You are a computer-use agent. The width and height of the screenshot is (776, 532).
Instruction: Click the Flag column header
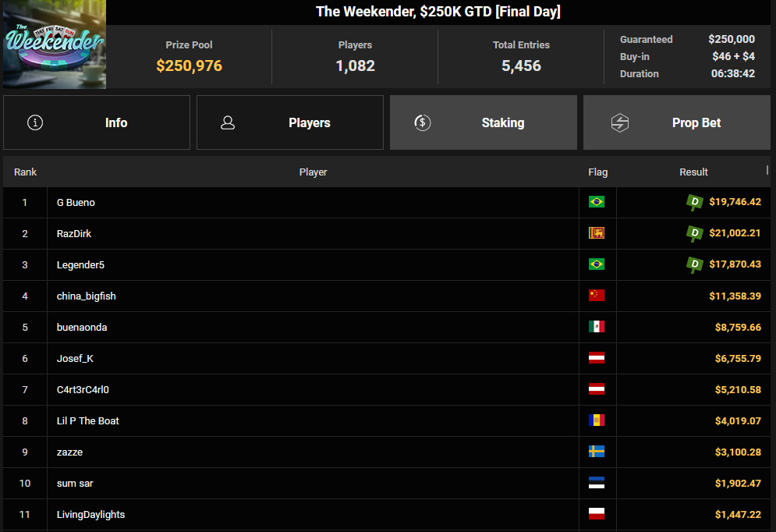pyautogui.click(x=597, y=172)
